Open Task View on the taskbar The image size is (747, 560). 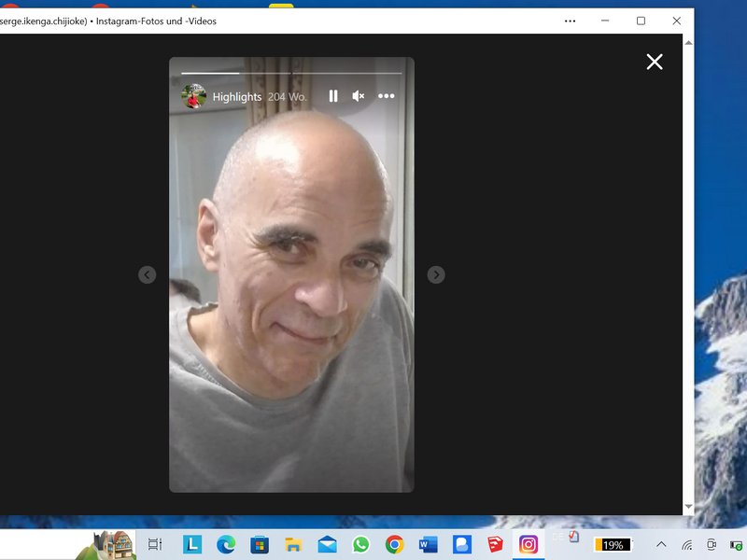point(155,544)
